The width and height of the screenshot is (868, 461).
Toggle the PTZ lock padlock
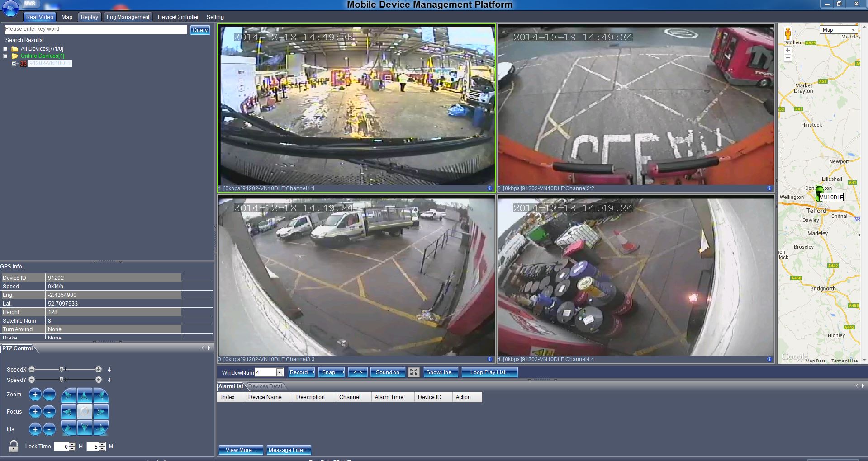click(14, 447)
